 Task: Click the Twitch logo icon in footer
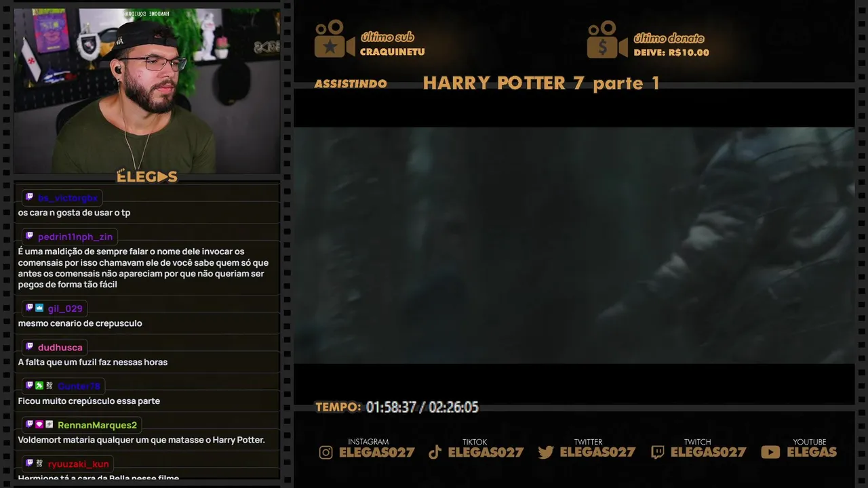pos(657,452)
